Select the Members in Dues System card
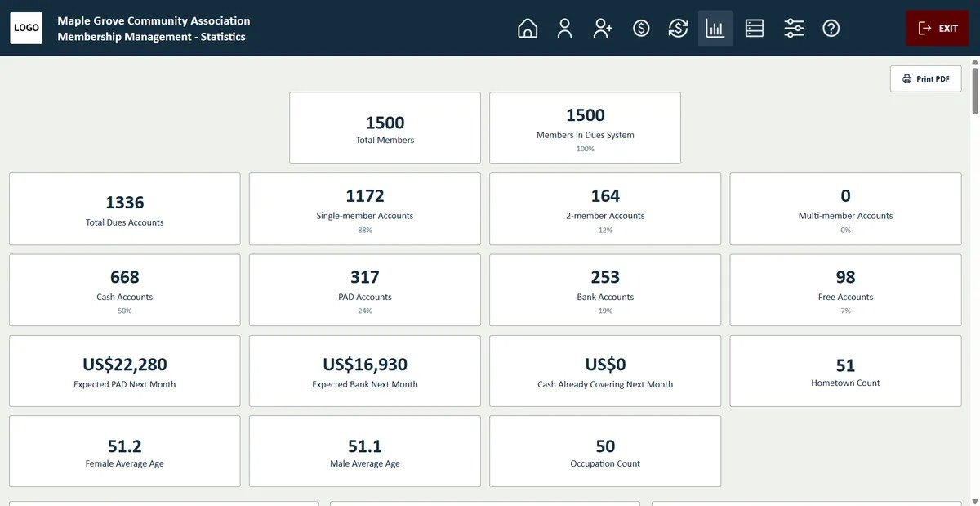980x506 pixels. tap(585, 128)
